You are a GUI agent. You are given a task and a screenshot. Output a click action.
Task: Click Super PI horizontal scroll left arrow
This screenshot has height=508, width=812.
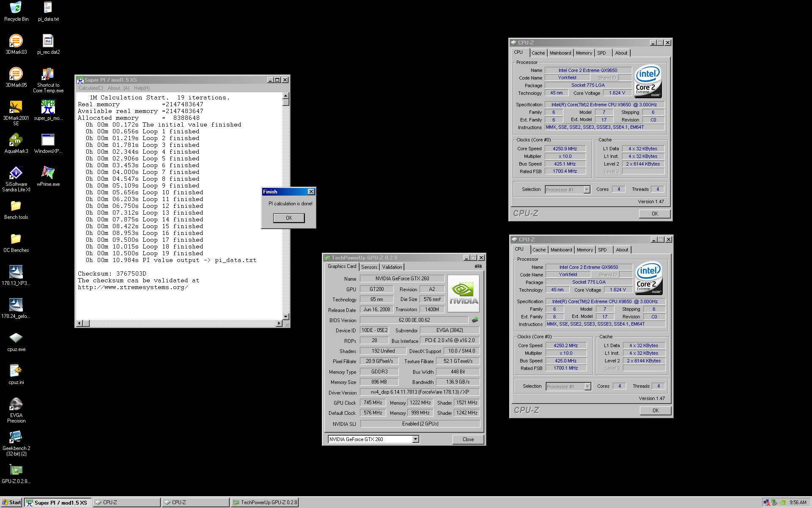tap(79, 323)
